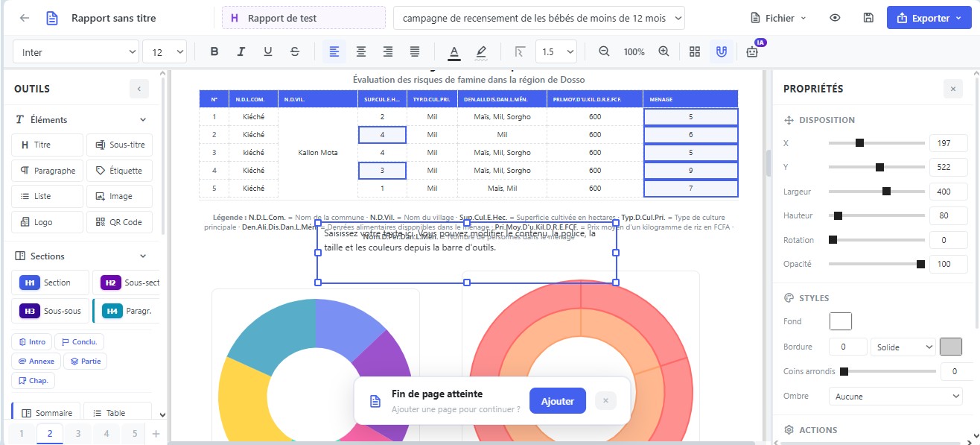Toggle the grid display button
The image size is (980, 445).
(695, 52)
